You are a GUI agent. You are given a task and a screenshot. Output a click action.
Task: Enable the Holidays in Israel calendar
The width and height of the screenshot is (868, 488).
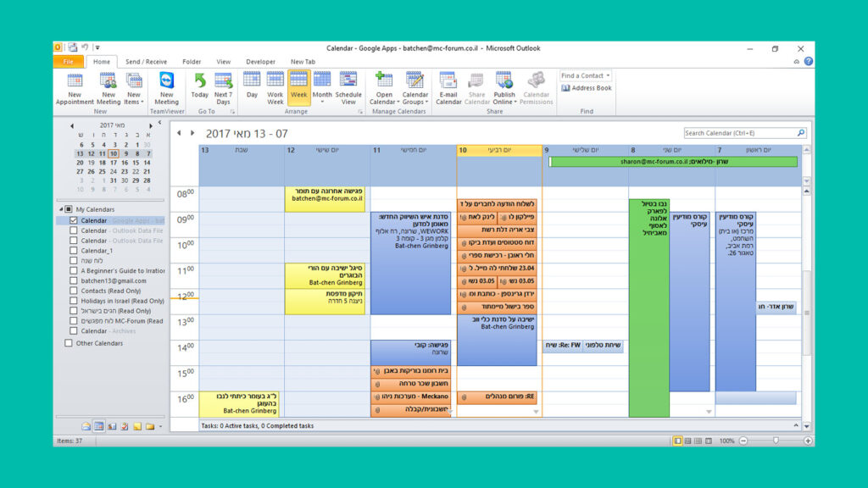[x=74, y=301]
